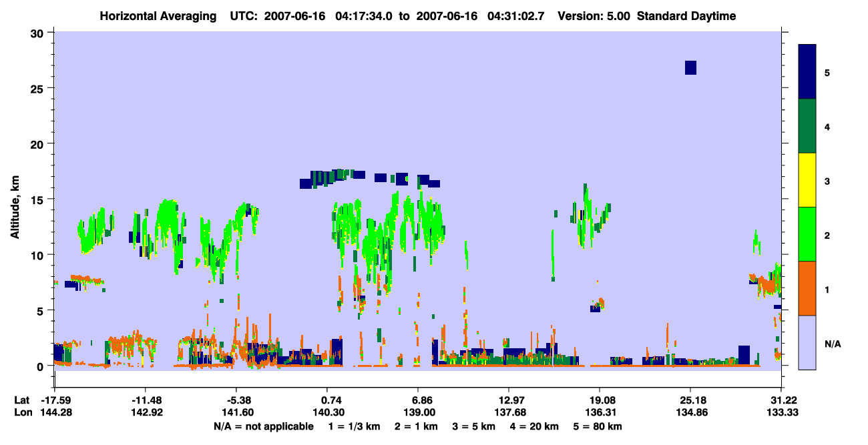Click the 30 km altitude tick label
This screenshot has width=868, height=445.
click(x=39, y=33)
